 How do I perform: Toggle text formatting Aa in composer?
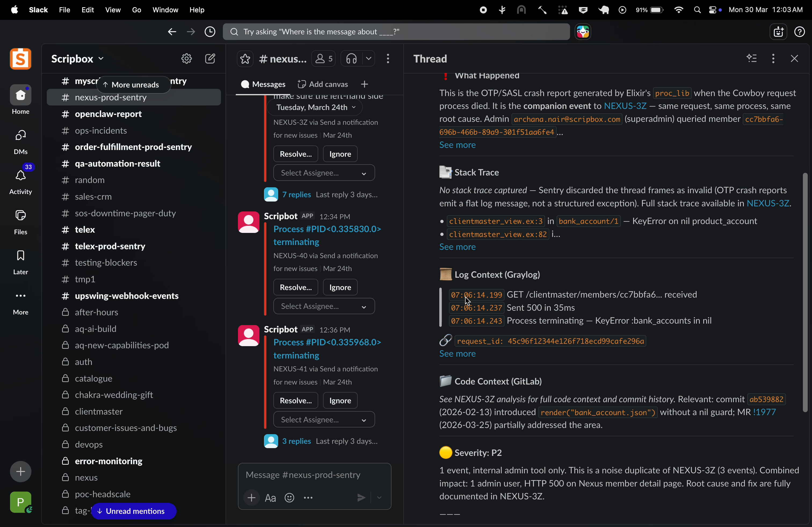[270, 498]
